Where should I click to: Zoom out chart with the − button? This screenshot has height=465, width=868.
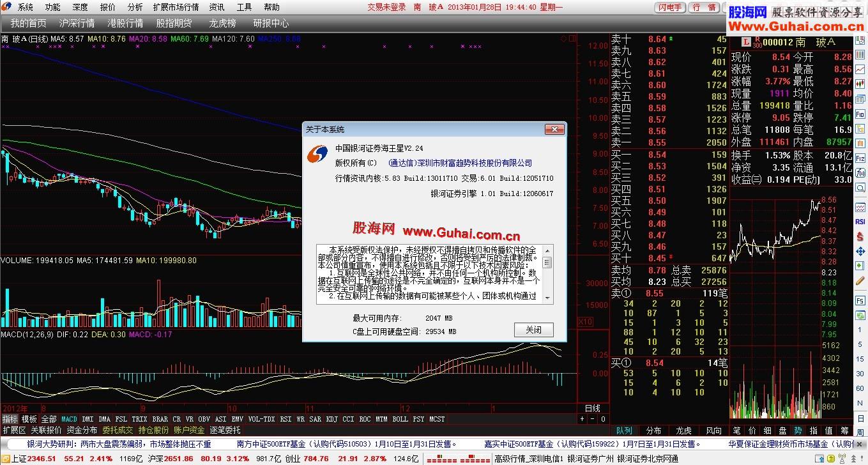592,419
